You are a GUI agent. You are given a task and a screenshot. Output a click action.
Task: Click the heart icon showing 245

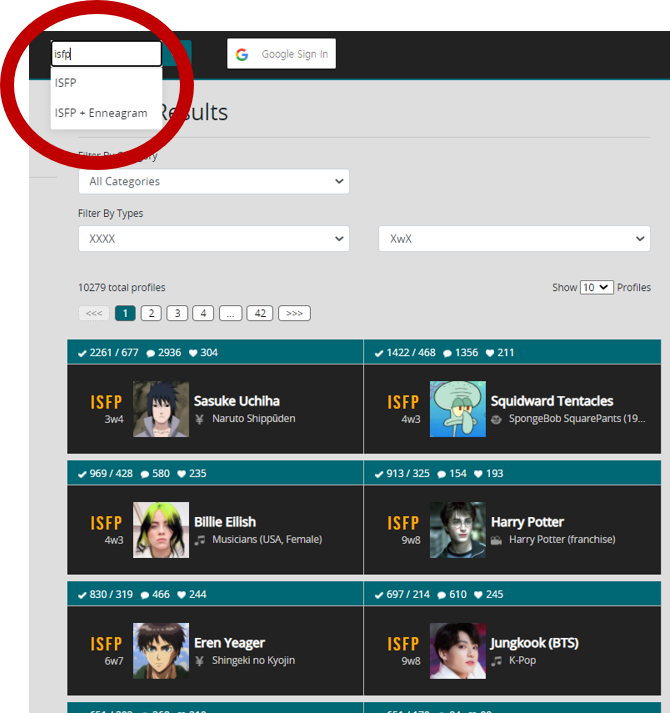point(478,595)
